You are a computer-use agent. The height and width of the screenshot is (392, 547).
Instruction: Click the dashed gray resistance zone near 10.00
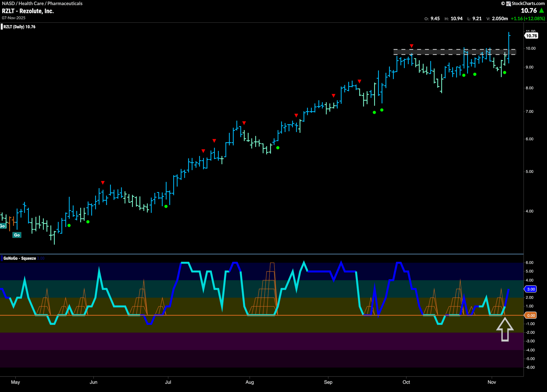pos(455,52)
